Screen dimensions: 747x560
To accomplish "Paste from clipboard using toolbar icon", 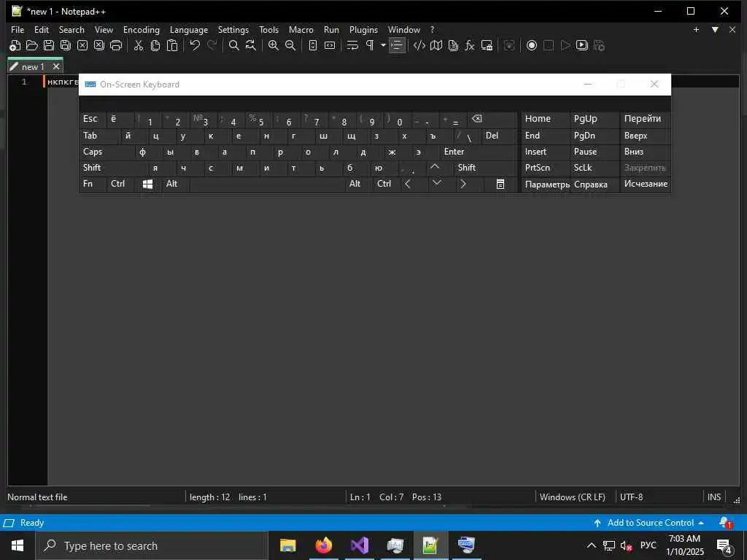I will click(x=172, y=46).
